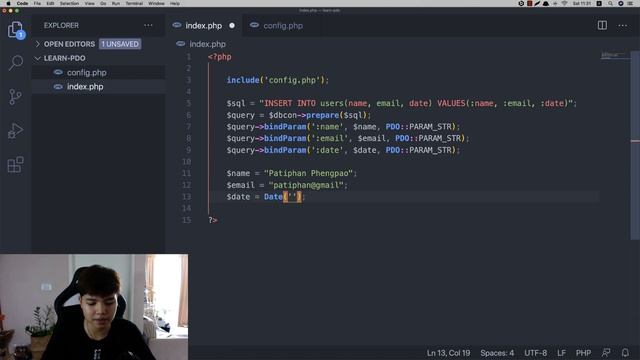Open the Edit menu

50,3
